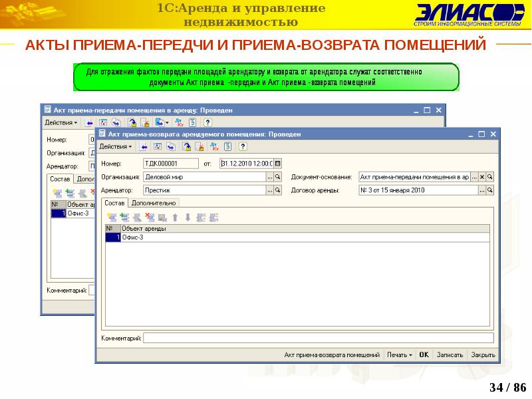Expand the Печать dropdown menu
Image resolution: width=532 pixels, height=399 pixels.
tap(400, 355)
